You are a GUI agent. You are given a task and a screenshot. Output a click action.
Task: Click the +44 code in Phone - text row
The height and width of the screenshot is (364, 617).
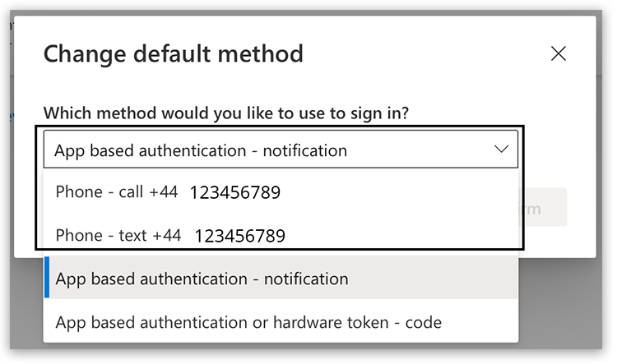coord(167,236)
